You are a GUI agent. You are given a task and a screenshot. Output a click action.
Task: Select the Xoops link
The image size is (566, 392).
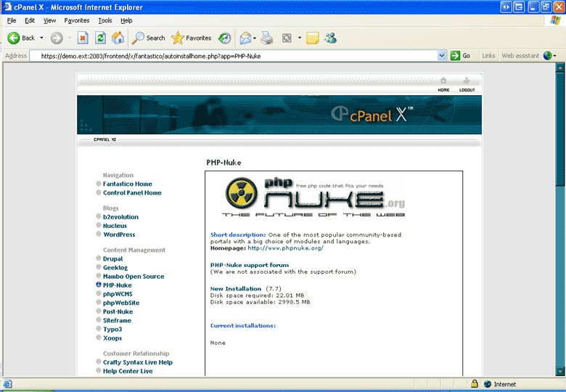click(112, 338)
